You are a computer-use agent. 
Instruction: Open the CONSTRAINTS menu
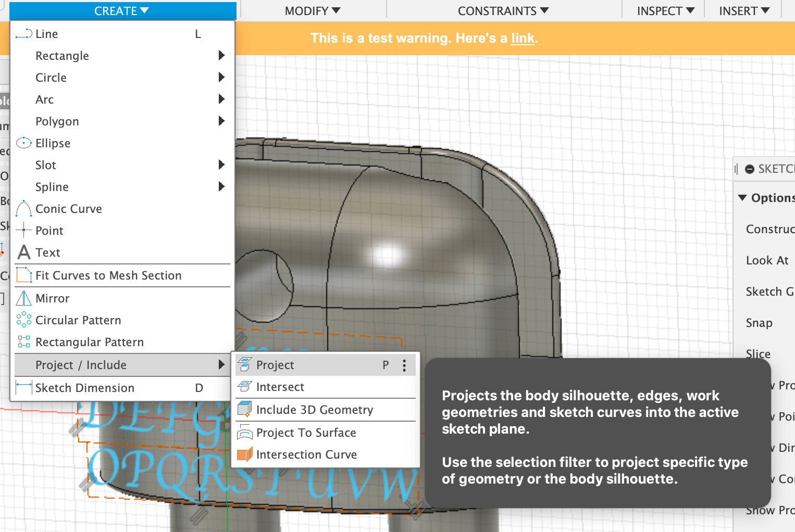tap(503, 10)
